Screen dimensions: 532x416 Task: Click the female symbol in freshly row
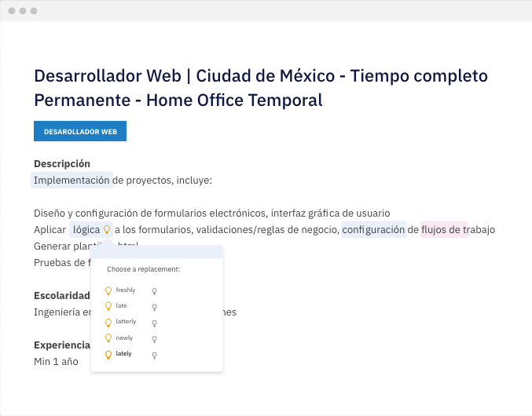coord(154,291)
